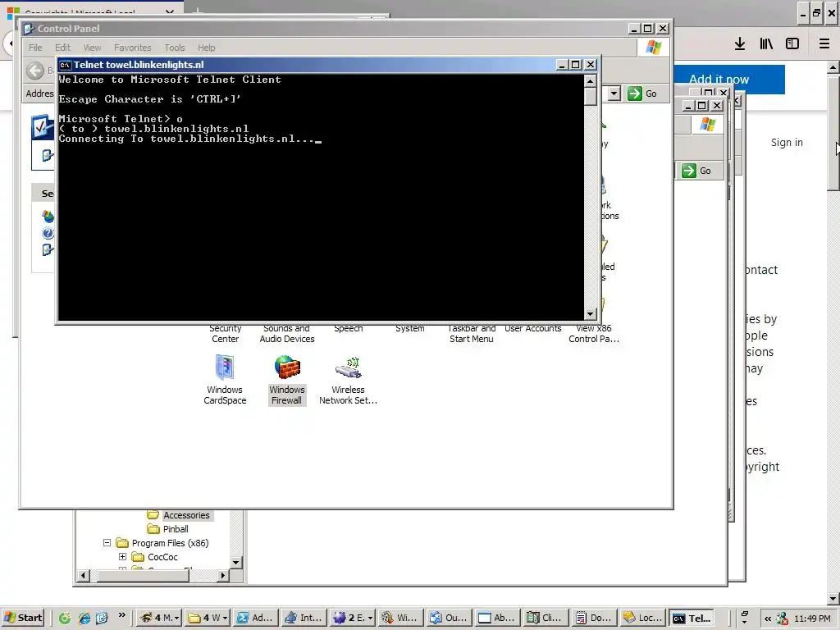Select the 'View x86 Control Pa...' label
Screen dimensions: 840x630
point(594,334)
